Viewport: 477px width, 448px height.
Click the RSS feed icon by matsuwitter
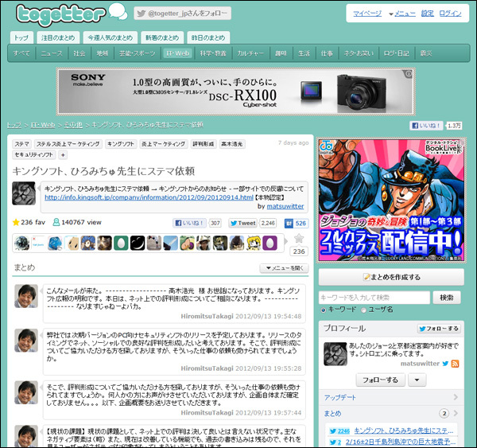click(456, 363)
